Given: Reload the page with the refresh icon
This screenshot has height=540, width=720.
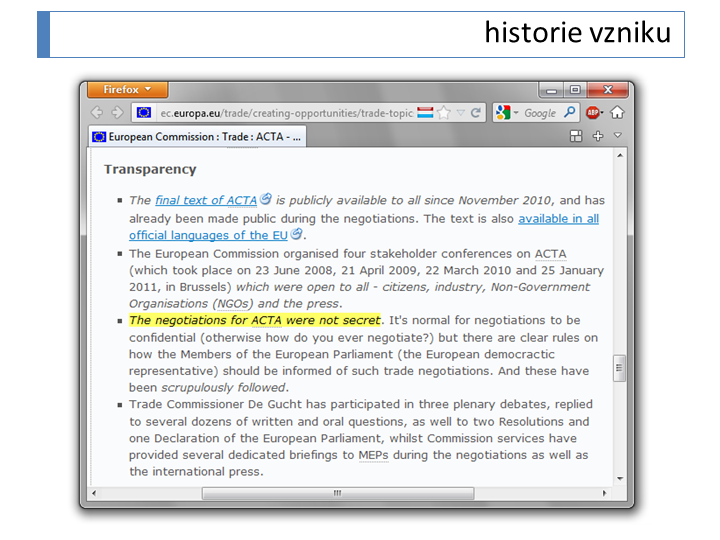Looking at the screenshot, I should click(x=476, y=113).
